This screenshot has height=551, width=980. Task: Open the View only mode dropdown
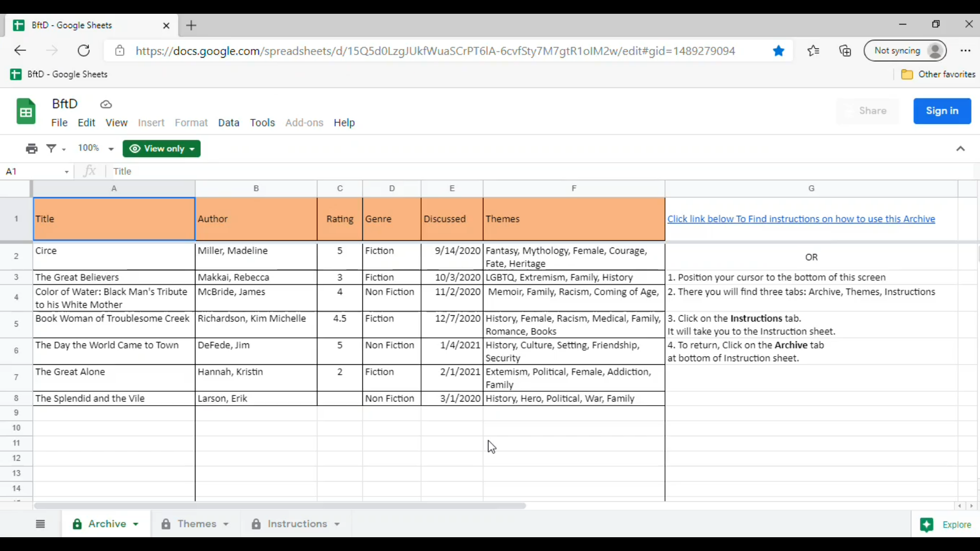point(161,148)
